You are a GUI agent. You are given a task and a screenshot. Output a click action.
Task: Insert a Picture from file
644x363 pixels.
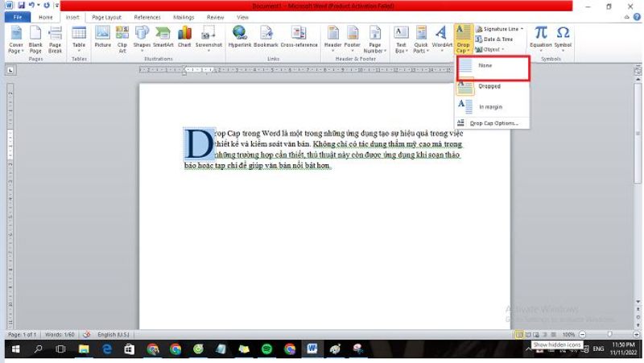tap(103, 37)
